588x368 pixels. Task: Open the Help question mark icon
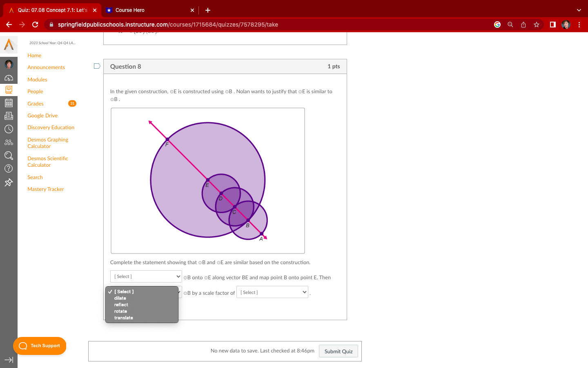pyautogui.click(x=9, y=168)
